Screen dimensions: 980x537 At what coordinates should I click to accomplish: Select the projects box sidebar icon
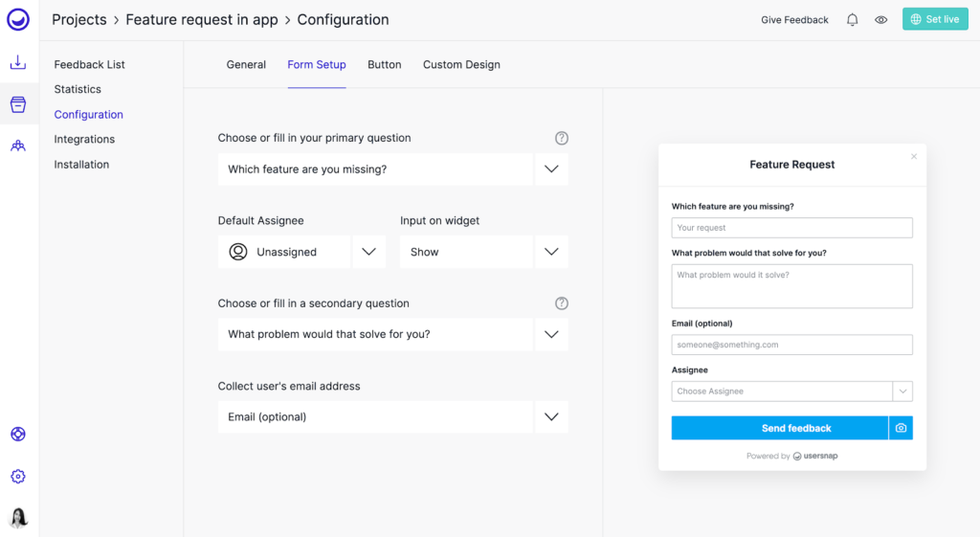click(18, 104)
